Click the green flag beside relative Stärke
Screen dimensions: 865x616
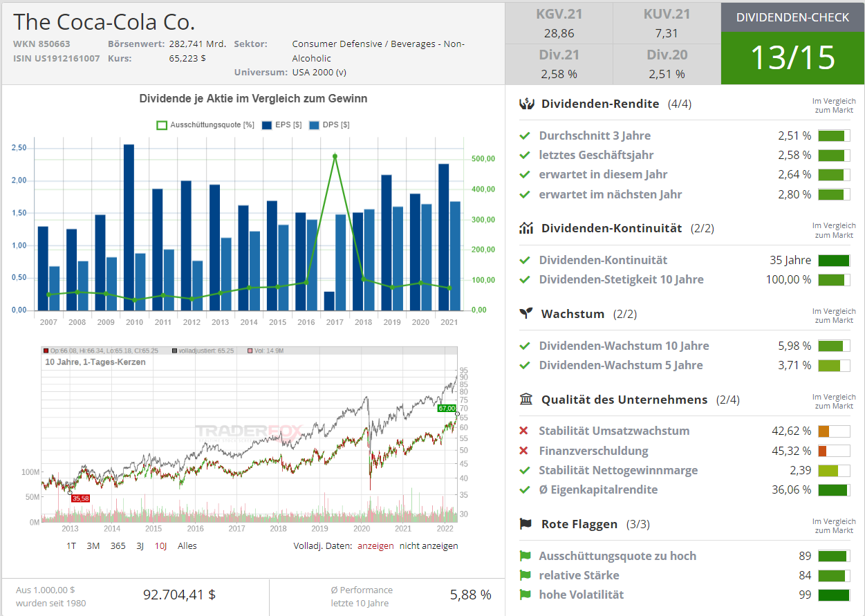525,575
